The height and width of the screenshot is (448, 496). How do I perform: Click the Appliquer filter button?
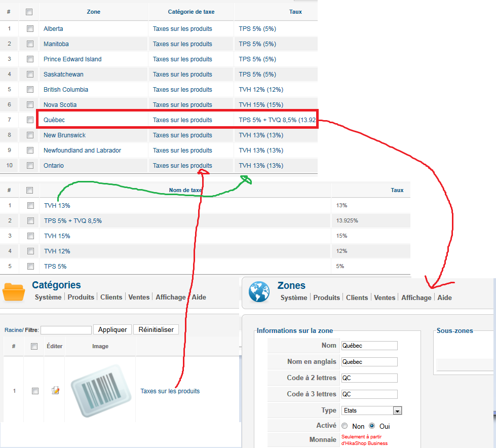[112, 330]
